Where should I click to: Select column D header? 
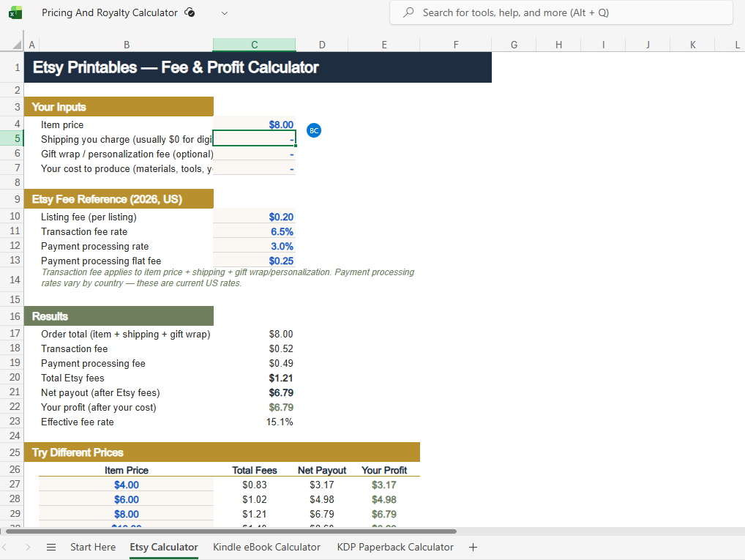pyautogui.click(x=322, y=45)
